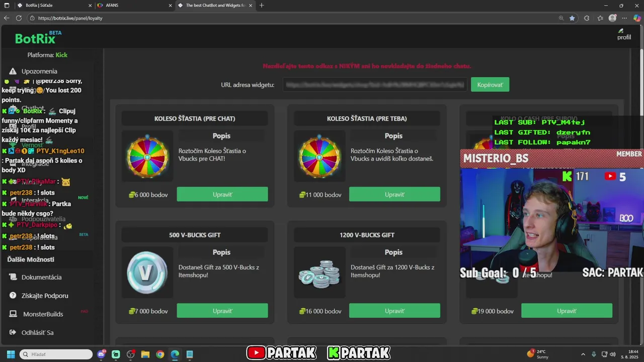Open OBS Studio from the taskbar
644x362 pixels.
pos(131,354)
